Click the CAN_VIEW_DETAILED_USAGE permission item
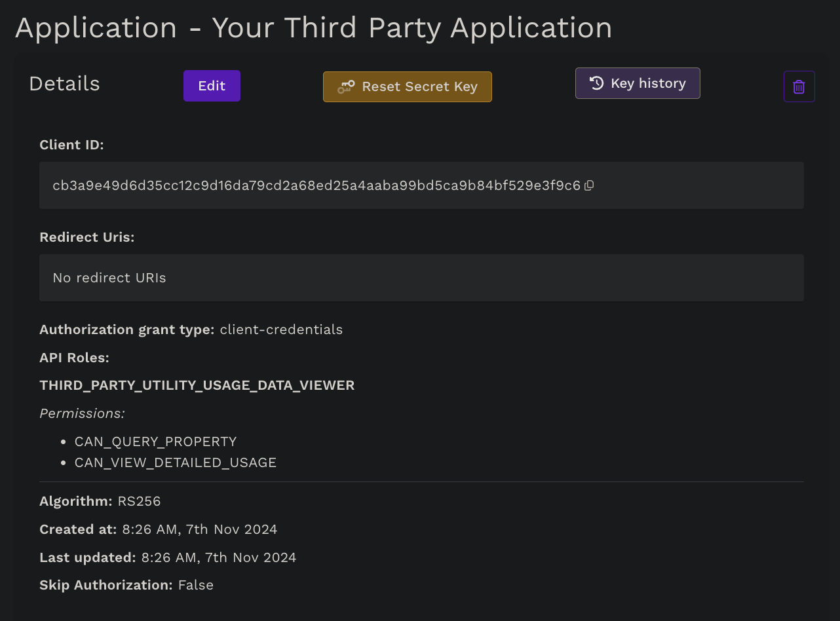 [176, 462]
